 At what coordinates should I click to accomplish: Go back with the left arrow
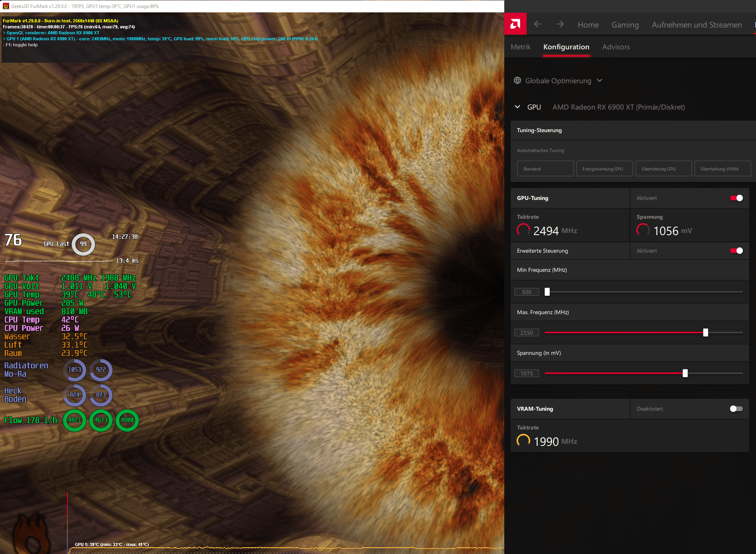(x=537, y=24)
